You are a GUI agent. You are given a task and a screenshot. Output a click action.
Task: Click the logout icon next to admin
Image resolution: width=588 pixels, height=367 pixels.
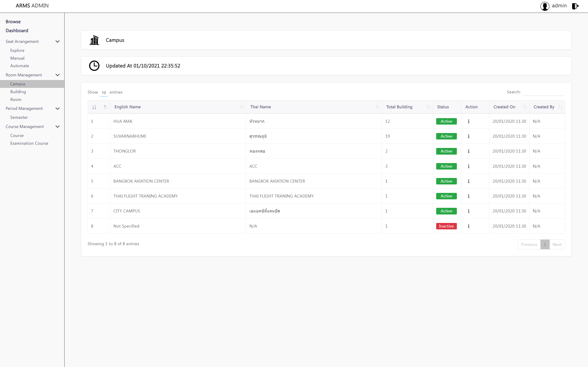point(575,6)
